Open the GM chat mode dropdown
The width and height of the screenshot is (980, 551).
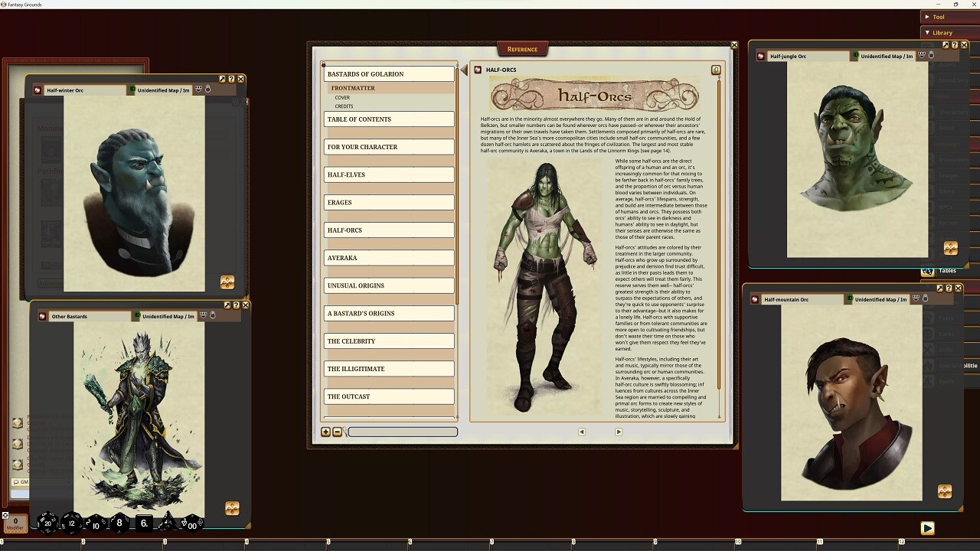click(21, 481)
